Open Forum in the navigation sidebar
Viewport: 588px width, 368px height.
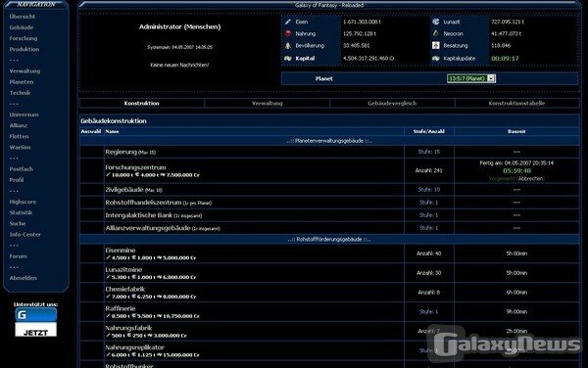click(18, 256)
